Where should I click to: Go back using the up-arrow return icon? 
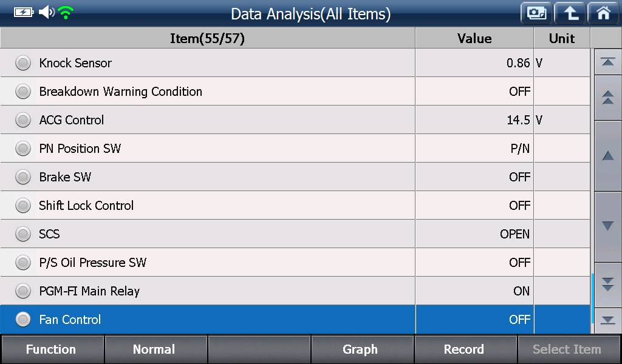coord(570,13)
